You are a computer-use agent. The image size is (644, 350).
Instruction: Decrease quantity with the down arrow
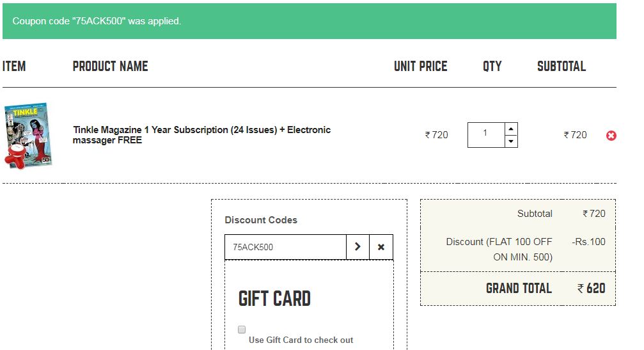point(510,141)
